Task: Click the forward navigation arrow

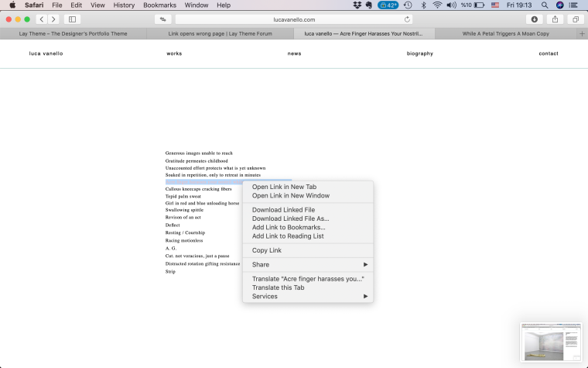Action: point(53,19)
